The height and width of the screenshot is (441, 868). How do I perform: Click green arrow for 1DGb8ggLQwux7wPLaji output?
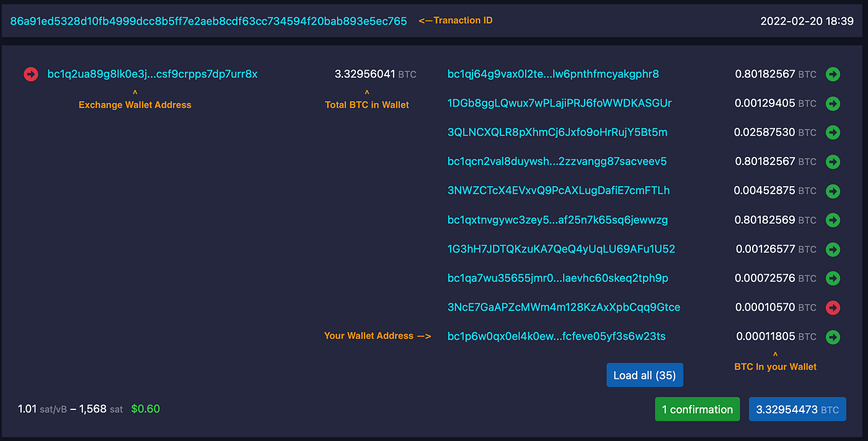(x=833, y=104)
